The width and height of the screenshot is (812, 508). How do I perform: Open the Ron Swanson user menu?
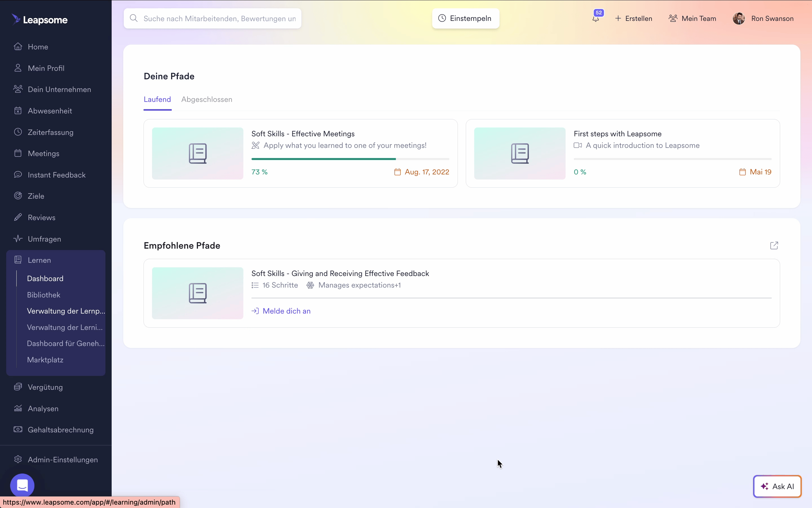pyautogui.click(x=763, y=18)
